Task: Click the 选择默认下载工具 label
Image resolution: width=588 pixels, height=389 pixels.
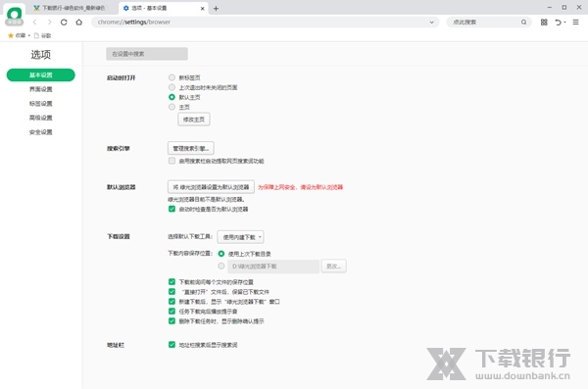Action: pyautogui.click(x=190, y=236)
